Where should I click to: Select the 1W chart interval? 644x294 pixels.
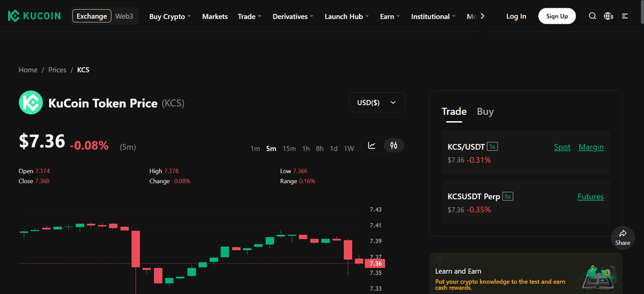click(348, 149)
